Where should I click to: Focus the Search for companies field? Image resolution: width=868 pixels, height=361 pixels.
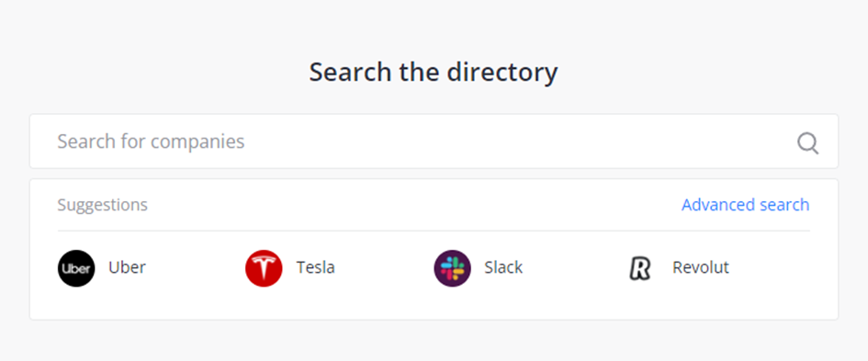[434, 141]
